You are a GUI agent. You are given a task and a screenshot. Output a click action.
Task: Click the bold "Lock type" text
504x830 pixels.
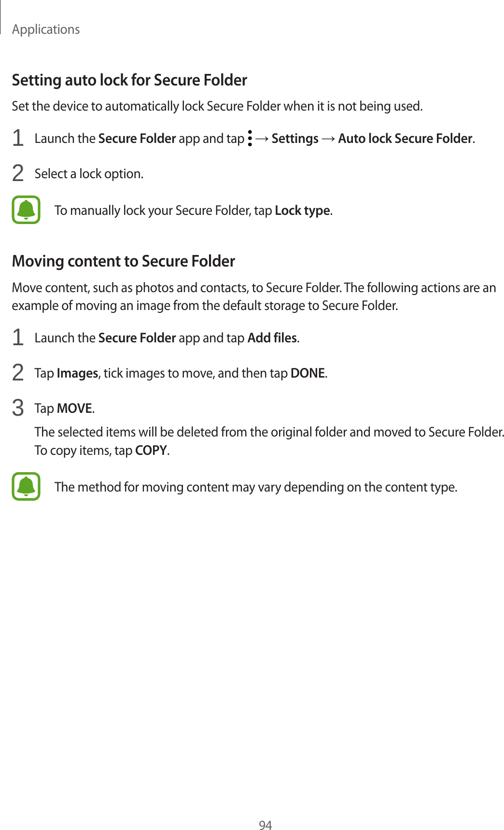point(302,211)
